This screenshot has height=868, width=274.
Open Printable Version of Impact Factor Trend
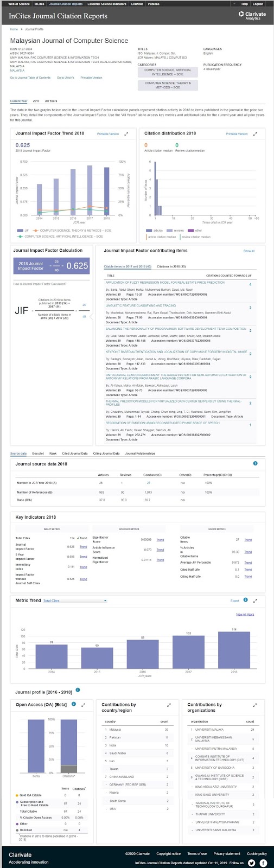108,133
